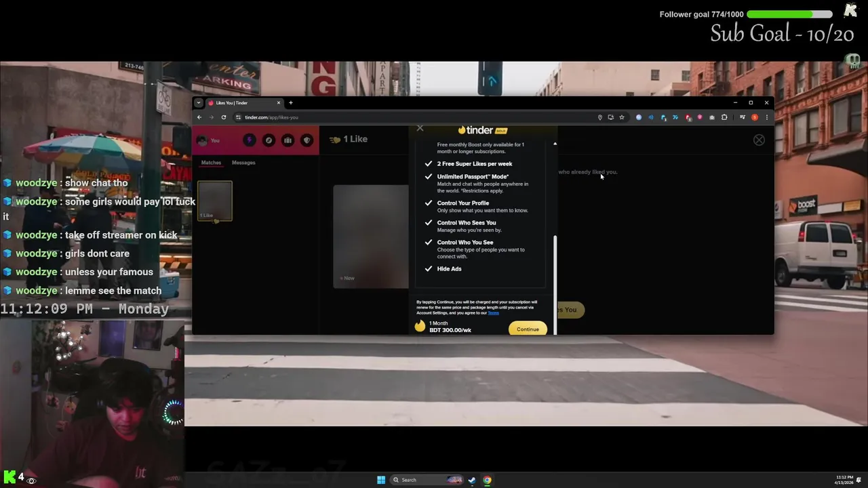Click the 'lemme see the match' chat message
This screenshot has height=488, width=868.
113,291
